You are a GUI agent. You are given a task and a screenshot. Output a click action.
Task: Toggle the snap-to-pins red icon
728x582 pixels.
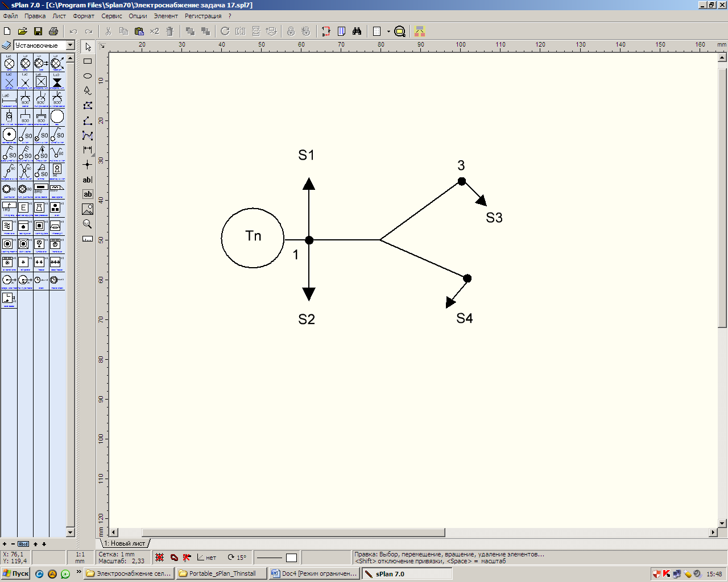187,558
